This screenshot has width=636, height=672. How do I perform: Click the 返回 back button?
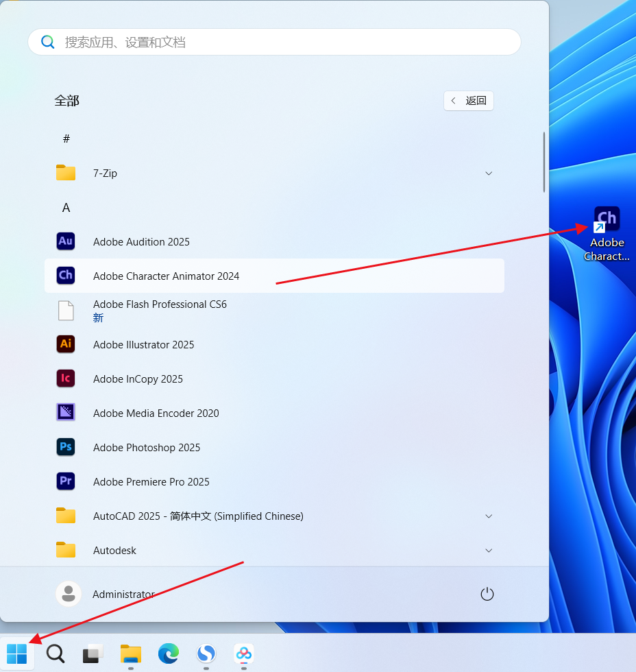click(x=469, y=101)
